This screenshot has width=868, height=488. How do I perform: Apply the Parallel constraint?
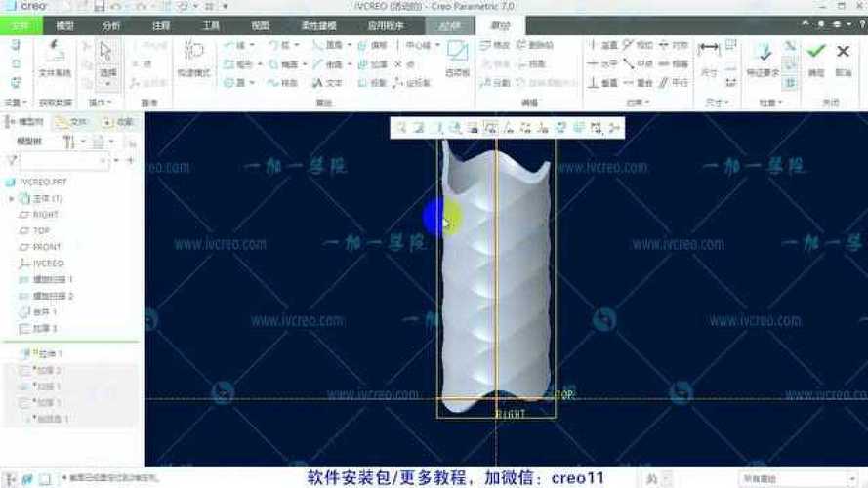pyautogui.click(x=673, y=83)
